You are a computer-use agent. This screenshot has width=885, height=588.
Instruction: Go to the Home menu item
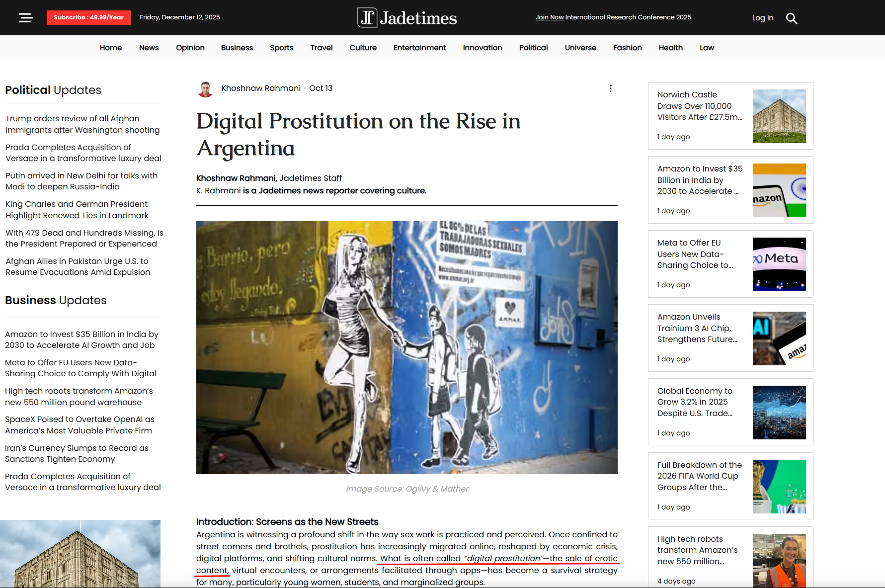111,48
